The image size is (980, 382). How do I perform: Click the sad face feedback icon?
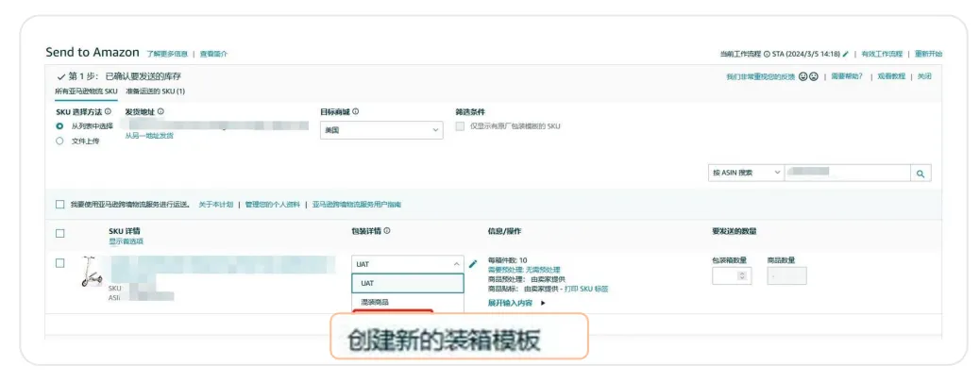814,76
